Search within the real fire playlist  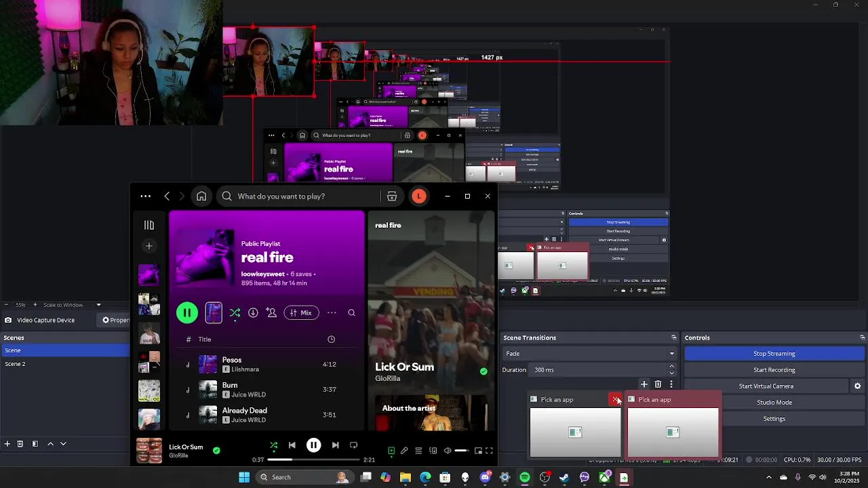point(351,312)
